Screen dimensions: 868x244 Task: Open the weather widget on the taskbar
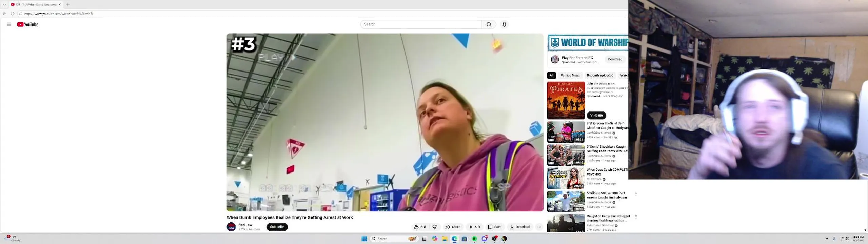click(x=12, y=238)
